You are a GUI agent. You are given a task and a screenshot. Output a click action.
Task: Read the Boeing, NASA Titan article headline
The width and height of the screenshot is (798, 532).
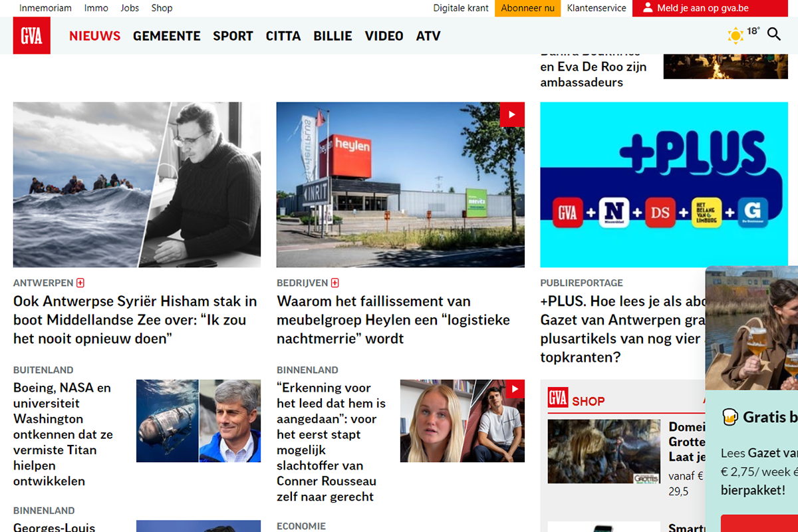64,434
